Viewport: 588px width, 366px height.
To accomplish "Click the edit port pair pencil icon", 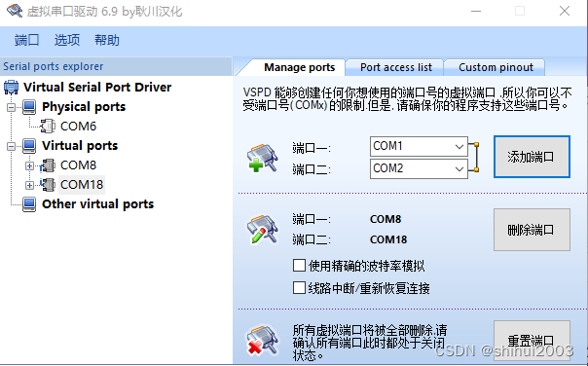I will [x=262, y=229].
